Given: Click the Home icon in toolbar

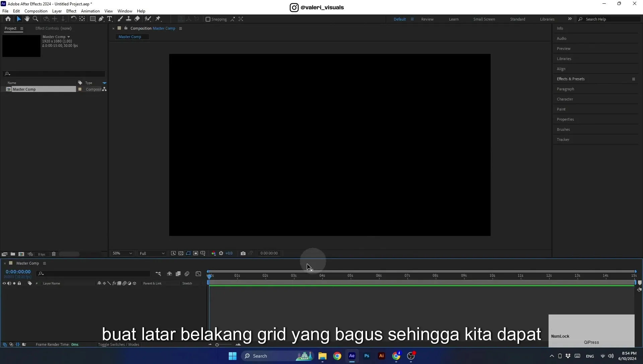Looking at the screenshot, I should click(x=8, y=19).
